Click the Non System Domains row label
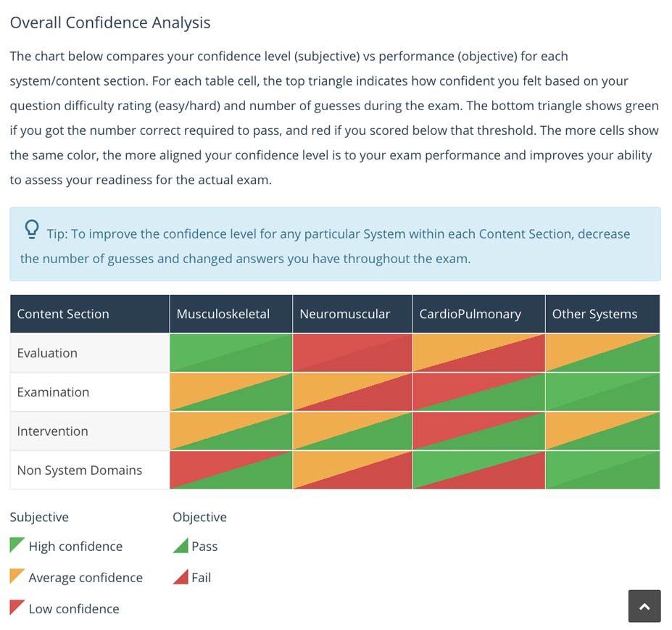Screen dimensions: 672x630 [x=79, y=470]
